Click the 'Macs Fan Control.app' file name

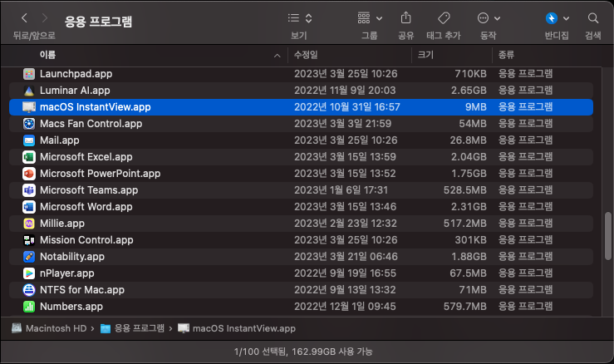(x=91, y=124)
